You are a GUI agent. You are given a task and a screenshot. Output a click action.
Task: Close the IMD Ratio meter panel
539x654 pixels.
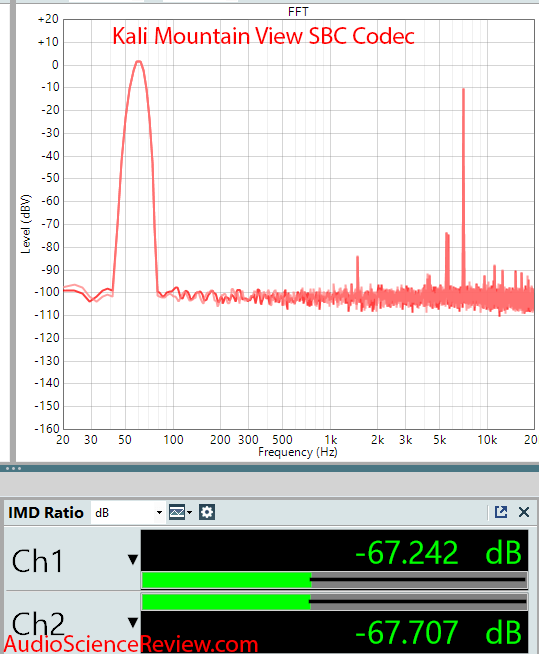(524, 512)
